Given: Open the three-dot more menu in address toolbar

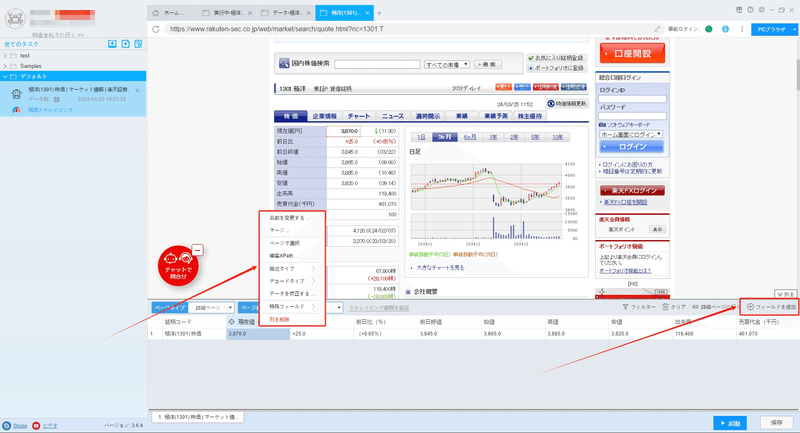Looking at the screenshot, I should coord(742,29).
